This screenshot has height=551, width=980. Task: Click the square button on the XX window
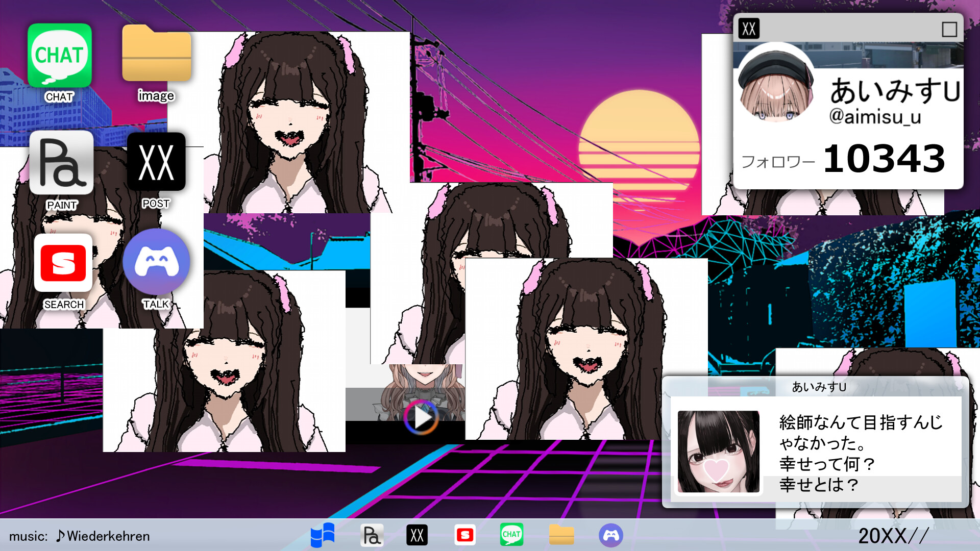(950, 28)
